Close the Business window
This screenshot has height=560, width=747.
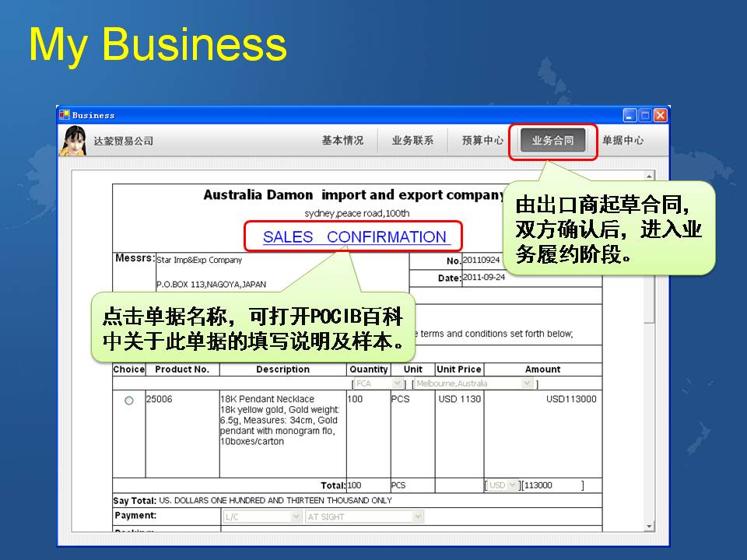660,115
